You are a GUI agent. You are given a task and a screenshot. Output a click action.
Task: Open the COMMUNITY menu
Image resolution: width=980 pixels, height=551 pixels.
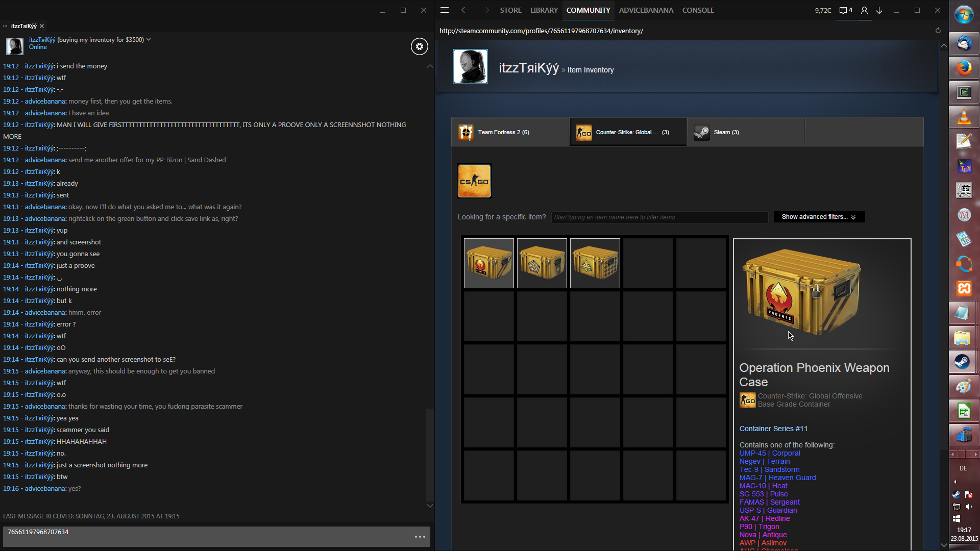[x=588, y=10]
